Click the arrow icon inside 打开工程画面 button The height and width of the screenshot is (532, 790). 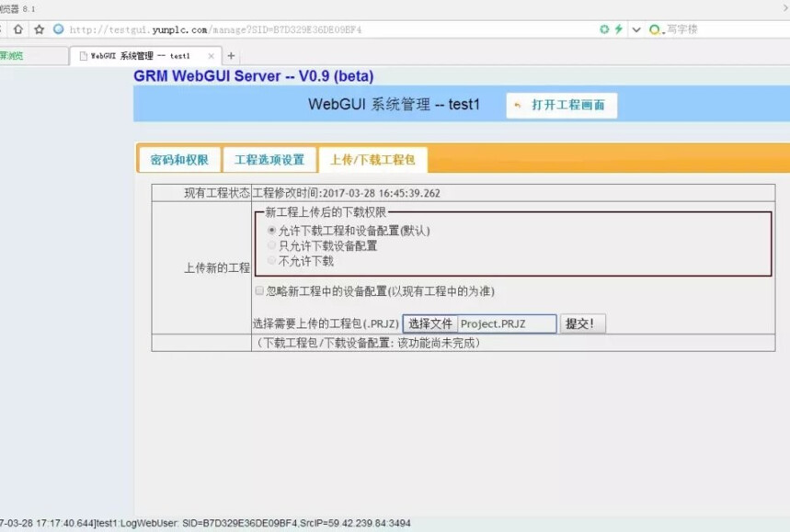coord(518,105)
